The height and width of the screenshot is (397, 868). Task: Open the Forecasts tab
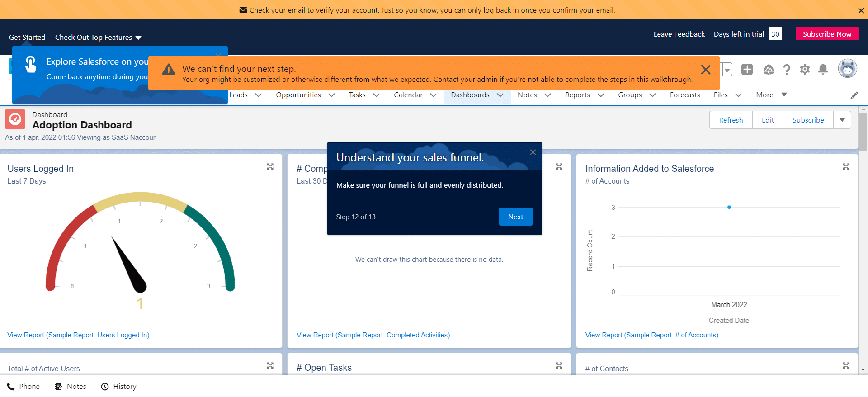[685, 95]
